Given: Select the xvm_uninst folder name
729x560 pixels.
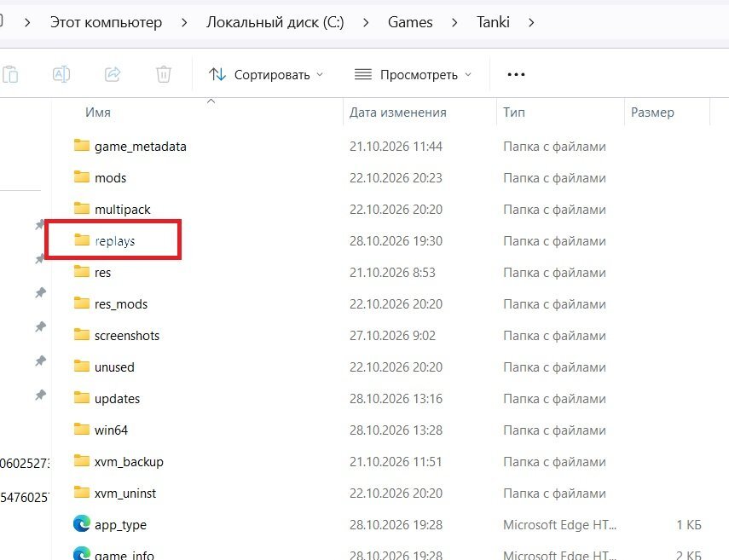Looking at the screenshot, I should 125,493.
